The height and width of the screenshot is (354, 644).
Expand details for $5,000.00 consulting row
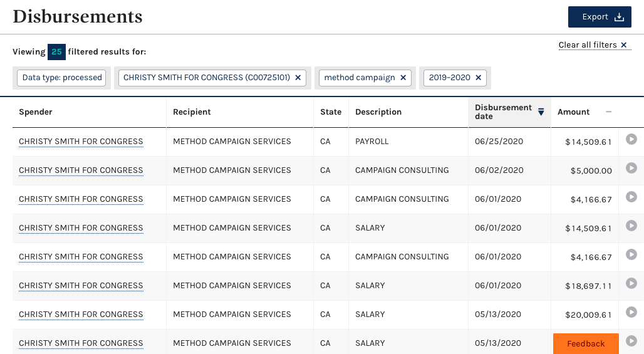click(x=631, y=168)
